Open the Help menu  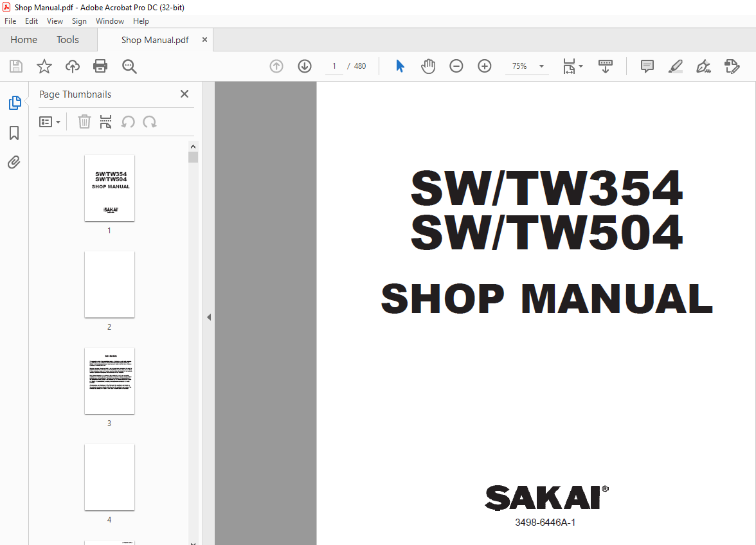[x=141, y=21]
